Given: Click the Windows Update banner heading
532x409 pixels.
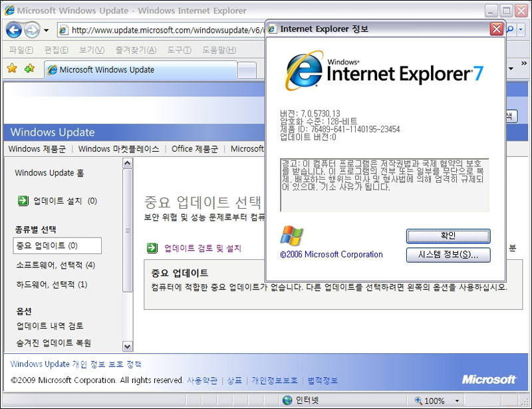Looking at the screenshot, I should [53, 132].
